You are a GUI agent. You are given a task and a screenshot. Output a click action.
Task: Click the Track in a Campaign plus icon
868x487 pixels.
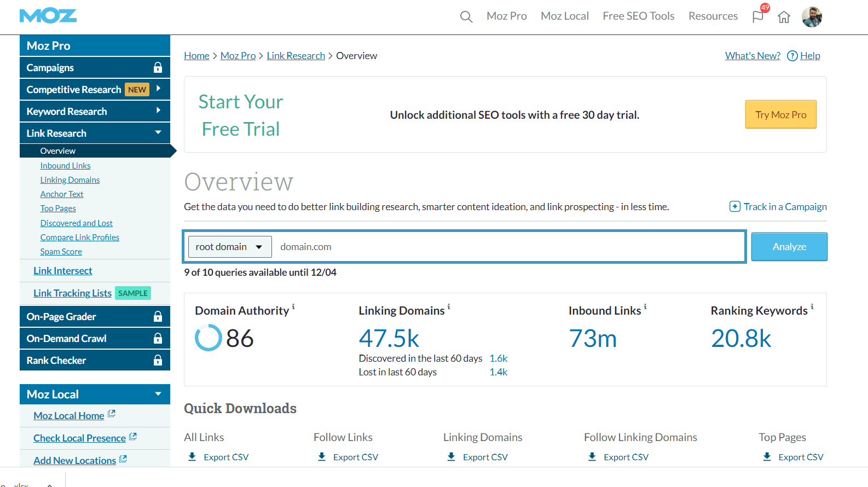pyautogui.click(x=735, y=206)
